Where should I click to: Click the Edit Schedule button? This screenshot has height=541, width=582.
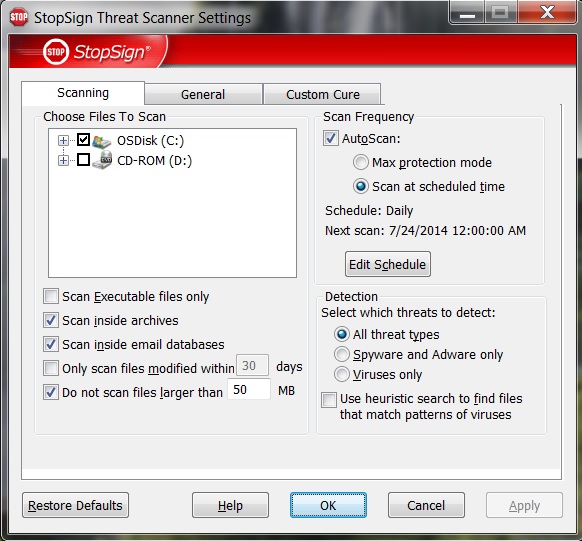(388, 264)
